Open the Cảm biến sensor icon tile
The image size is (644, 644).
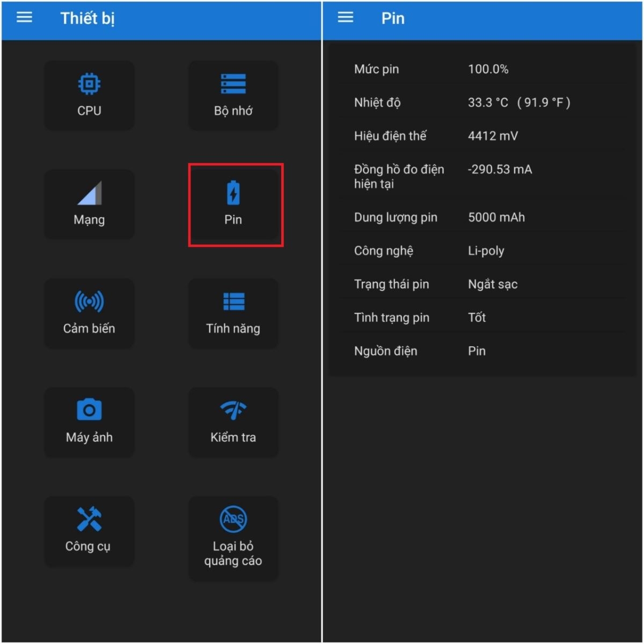tap(89, 313)
